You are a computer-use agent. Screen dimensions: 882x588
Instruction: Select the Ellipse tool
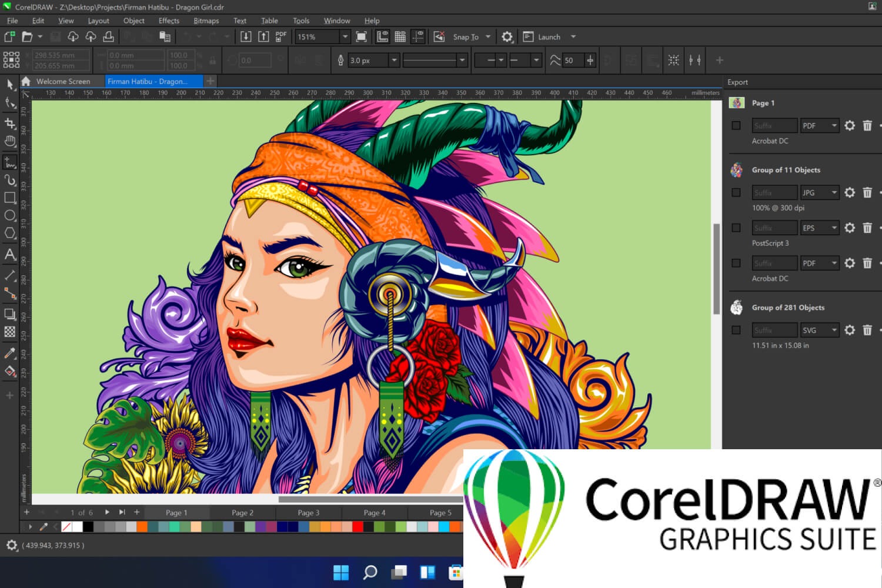click(x=10, y=215)
